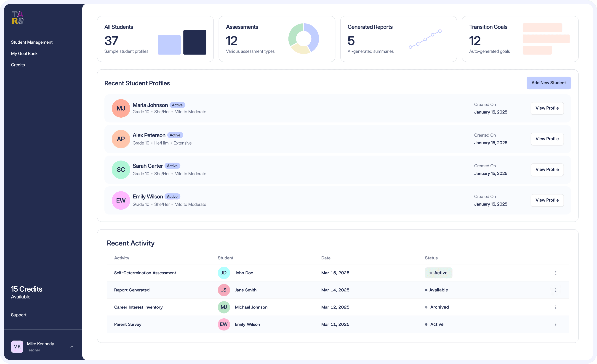Click Alex Peterson's Active badge
Screen dimensions: 597x364
[x=175, y=135]
